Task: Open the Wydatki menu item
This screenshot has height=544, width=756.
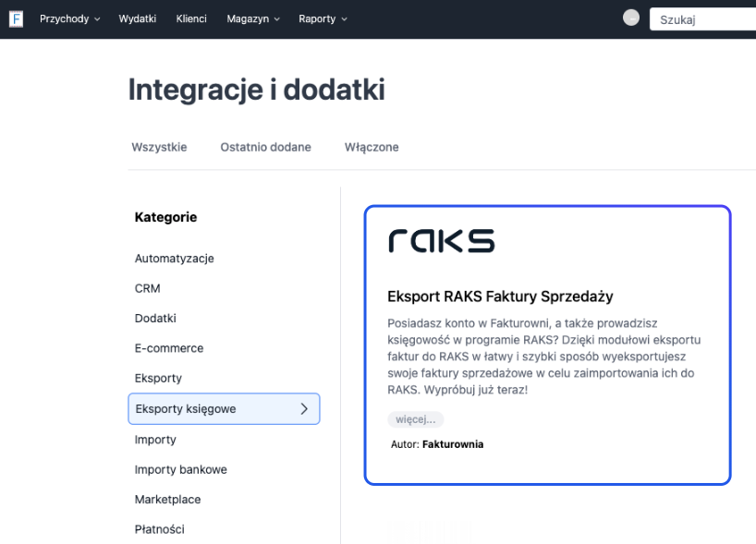Action: 137,18
